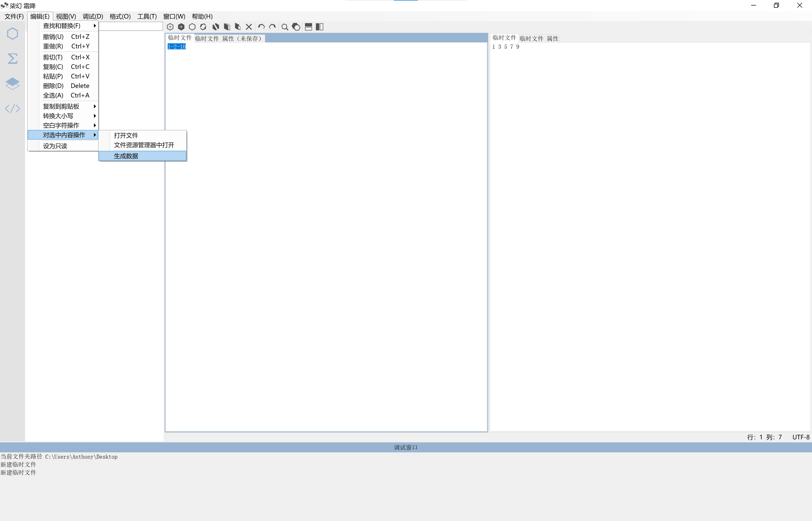Expand the 查找和替换(F) submenu
The height and width of the screenshot is (521, 812).
pos(63,26)
